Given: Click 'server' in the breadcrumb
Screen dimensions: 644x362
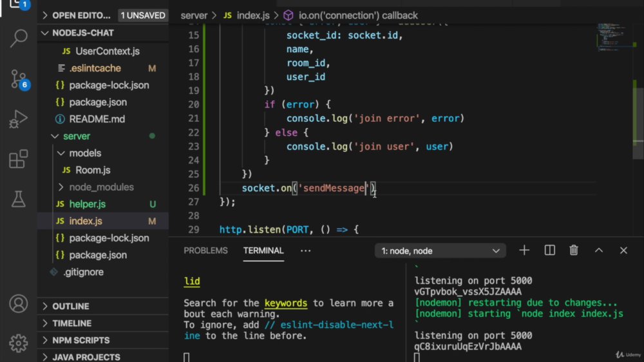Looking at the screenshot, I should [x=194, y=15].
